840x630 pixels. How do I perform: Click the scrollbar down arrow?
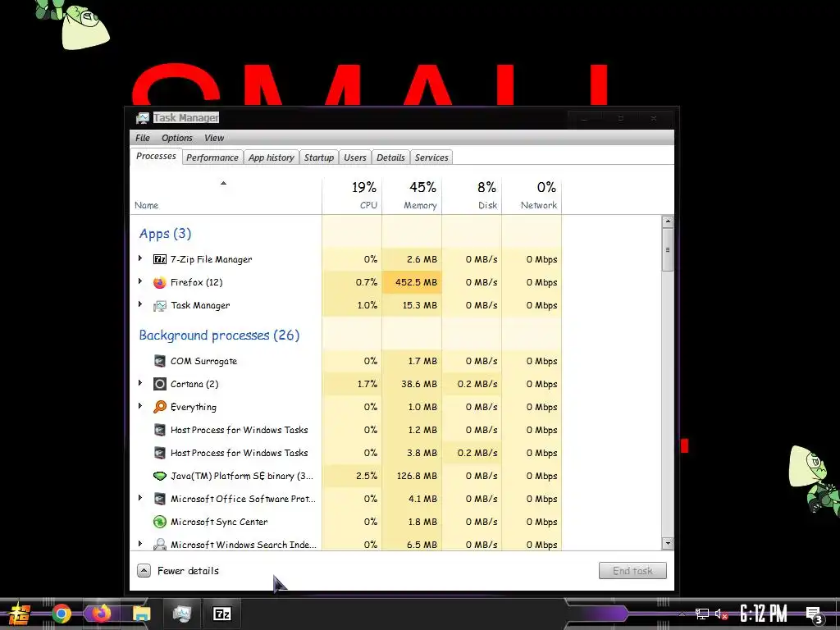click(668, 543)
